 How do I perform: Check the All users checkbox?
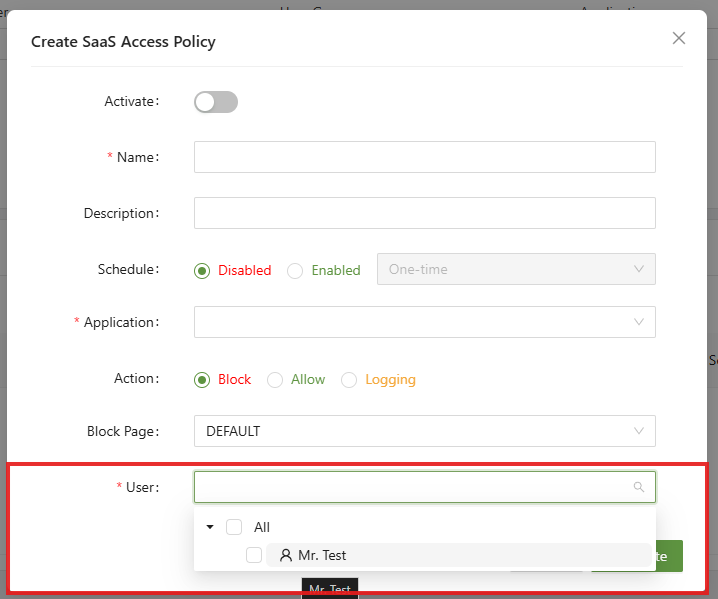[234, 527]
